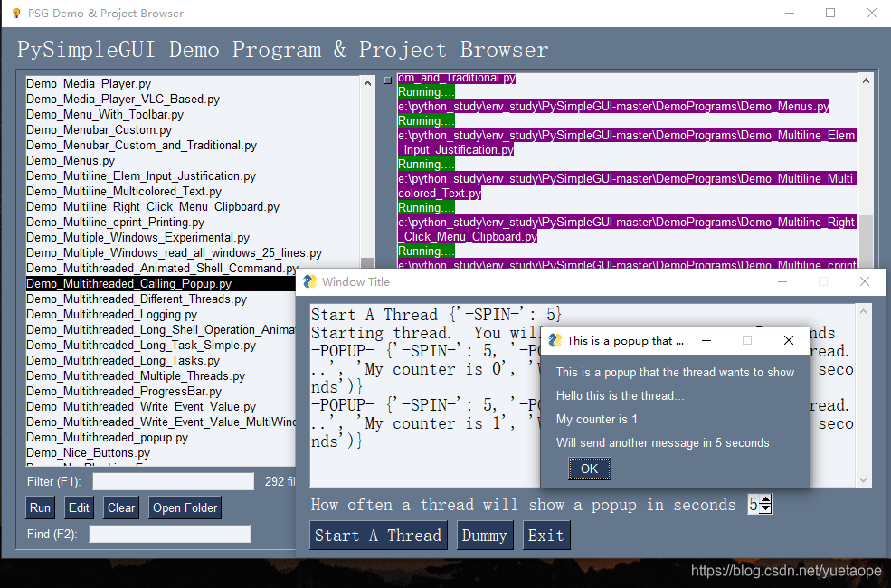This screenshot has height=588, width=891.
Task: Click the popup seconds spin box value
Action: pos(754,505)
